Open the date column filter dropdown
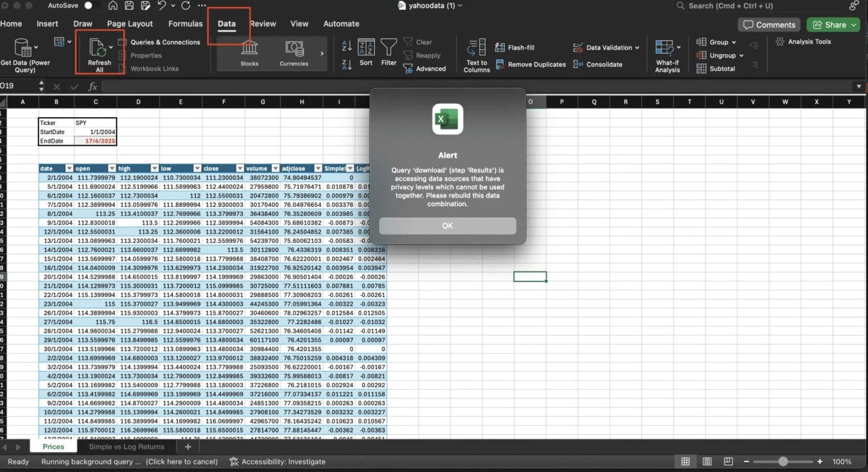Image resolution: width=868 pixels, height=472 pixels. (68, 168)
